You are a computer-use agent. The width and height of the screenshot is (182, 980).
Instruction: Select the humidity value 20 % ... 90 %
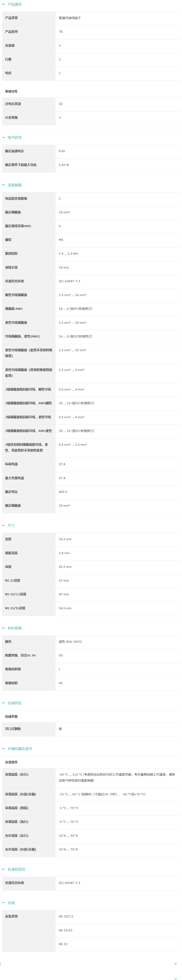(68, 836)
